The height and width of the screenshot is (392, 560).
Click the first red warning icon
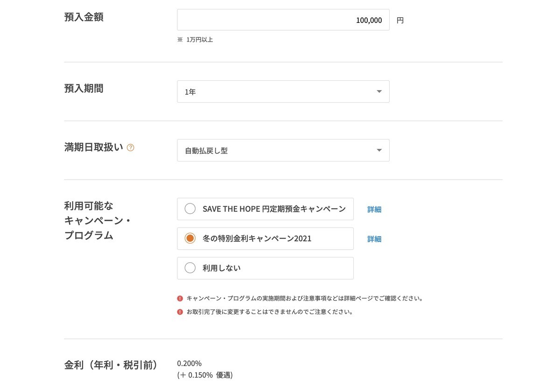point(179,297)
